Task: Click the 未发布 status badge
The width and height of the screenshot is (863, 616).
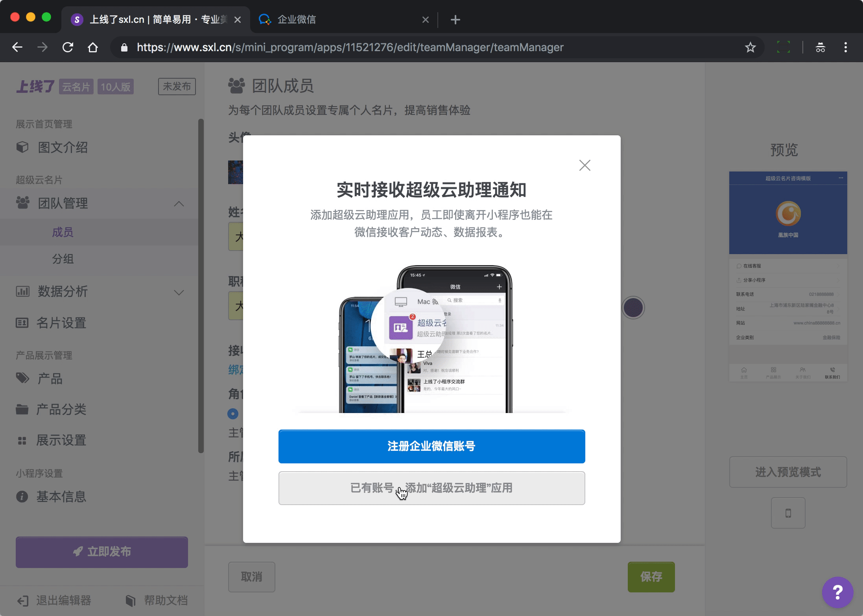Action: click(177, 87)
